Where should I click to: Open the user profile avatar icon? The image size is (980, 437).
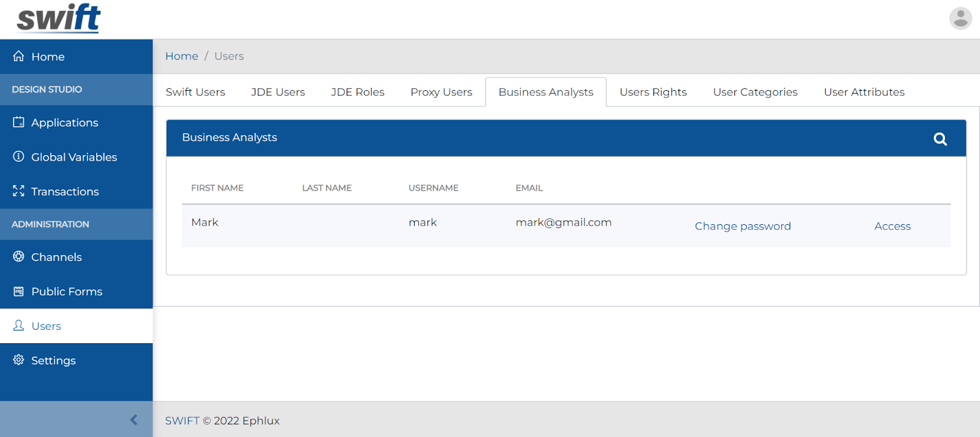click(x=960, y=18)
